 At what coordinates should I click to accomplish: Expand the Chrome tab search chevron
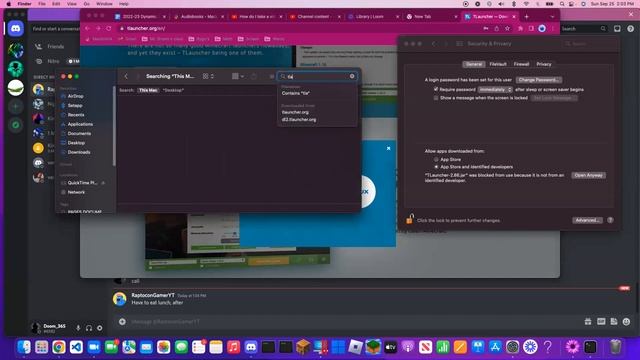[552, 17]
